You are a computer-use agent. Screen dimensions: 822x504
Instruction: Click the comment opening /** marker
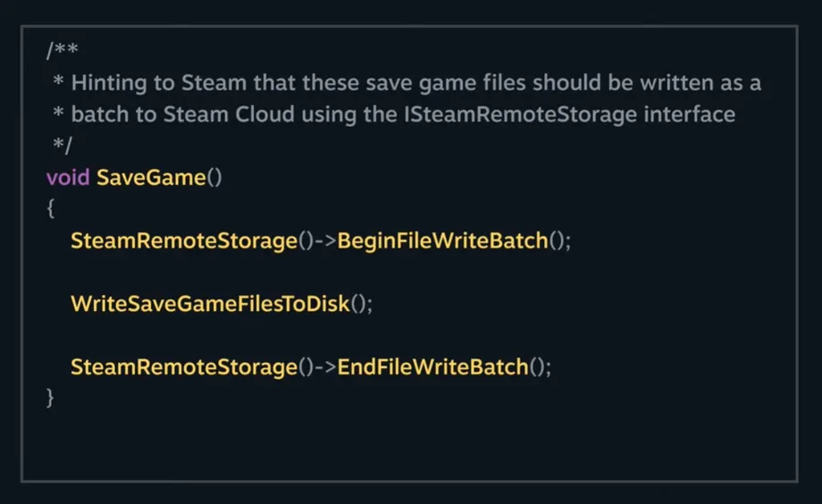[62, 51]
